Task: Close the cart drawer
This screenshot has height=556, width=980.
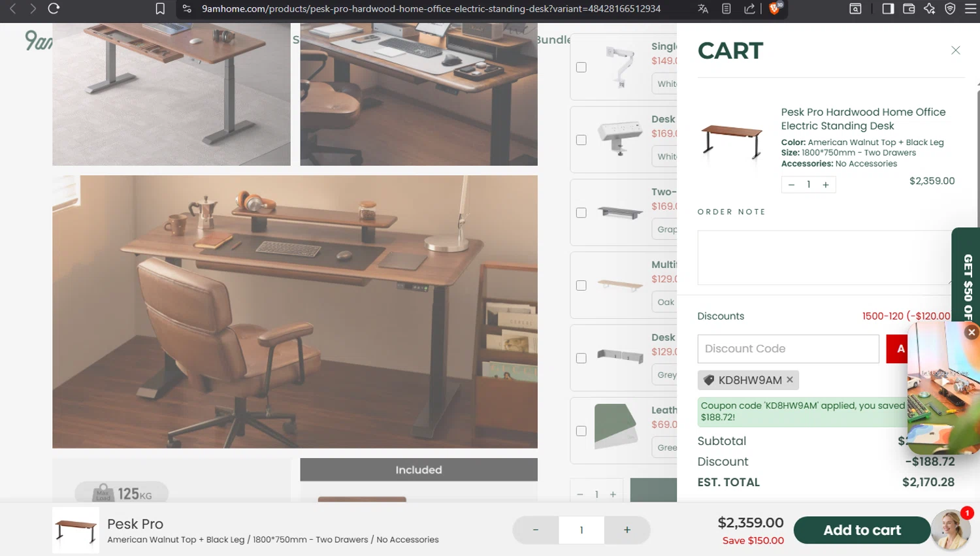Action: [x=955, y=50]
